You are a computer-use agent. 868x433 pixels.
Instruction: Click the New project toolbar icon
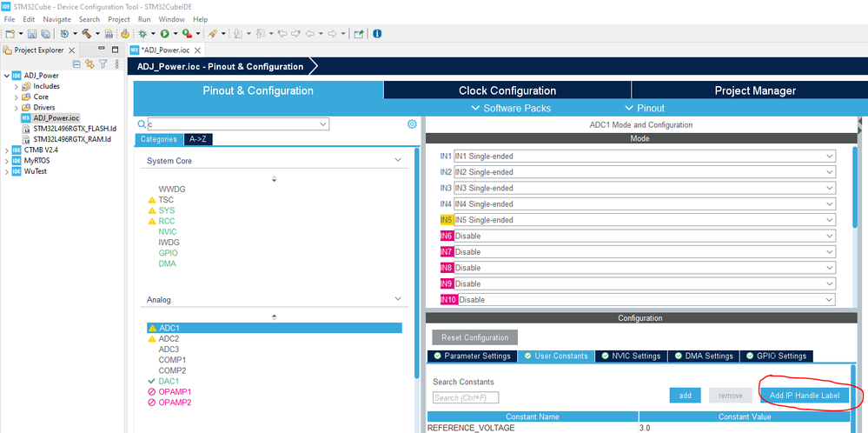coord(10,34)
